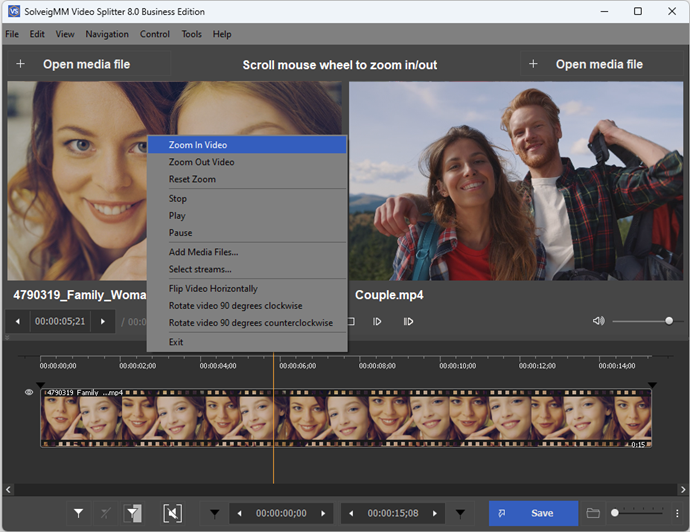Toggle the cut-out audio silence icon
Screen dimensions: 690x532
tap(172, 513)
